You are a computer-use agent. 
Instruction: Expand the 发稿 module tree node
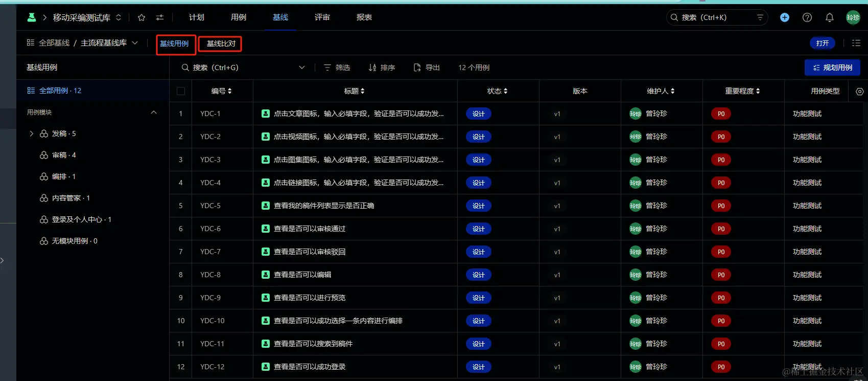pos(32,133)
